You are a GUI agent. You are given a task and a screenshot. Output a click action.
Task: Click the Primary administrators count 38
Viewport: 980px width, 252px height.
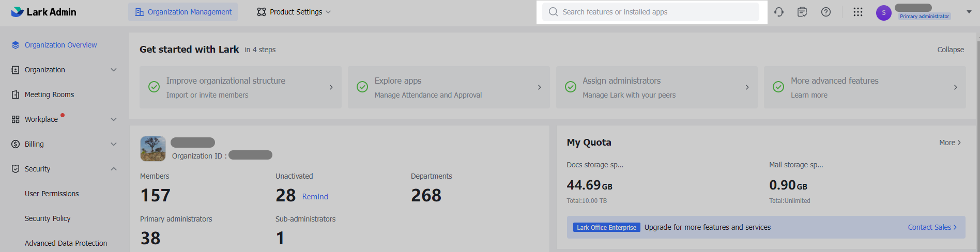150,238
